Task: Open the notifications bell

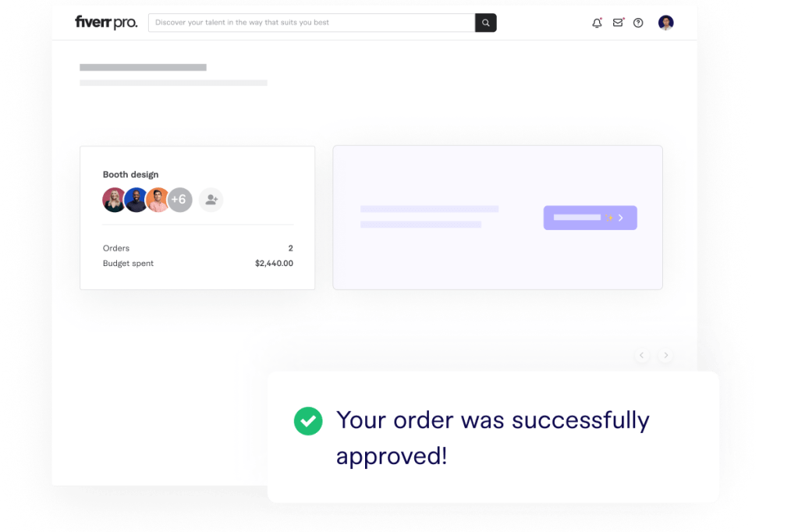Action: tap(597, 23)
